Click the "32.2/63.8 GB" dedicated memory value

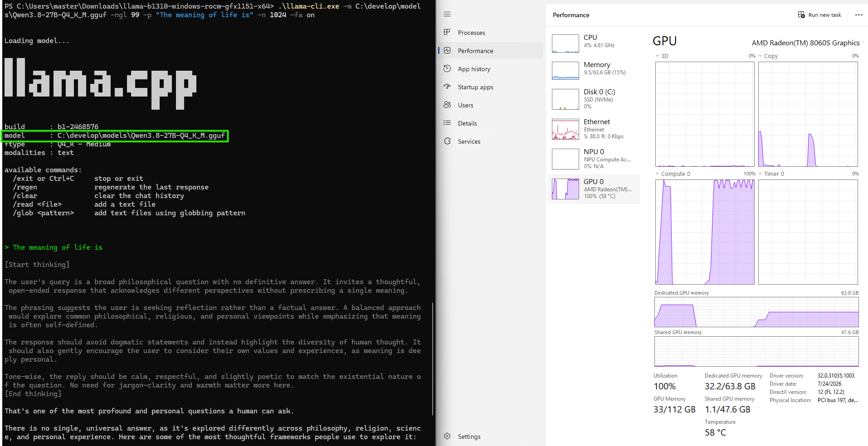coord(730,387)
